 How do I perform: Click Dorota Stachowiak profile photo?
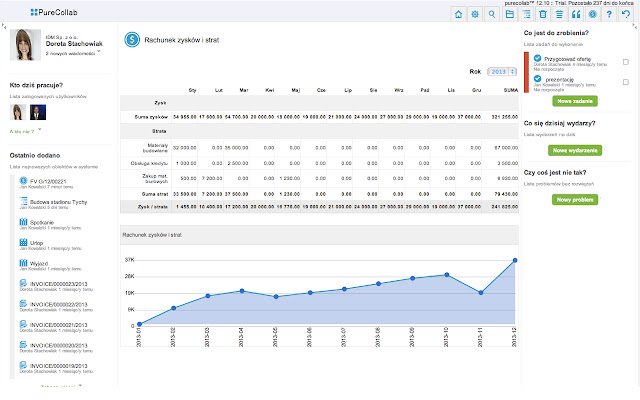click(25, 44)
